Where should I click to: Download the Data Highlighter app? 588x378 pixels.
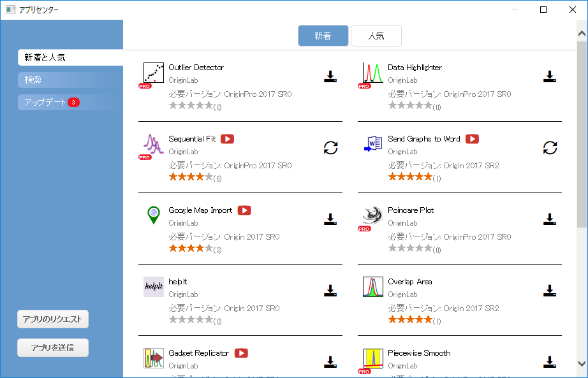click(x=549, y=76)
